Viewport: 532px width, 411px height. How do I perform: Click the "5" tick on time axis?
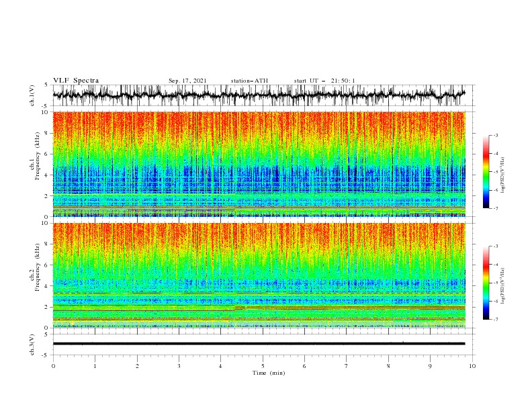[x=263, y=366]
